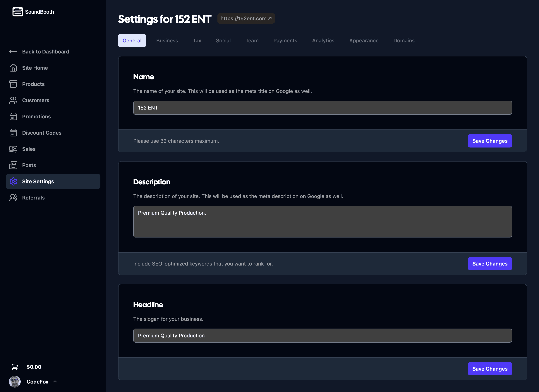Collapse the CodeFox account menu chevron

[55, 381]
